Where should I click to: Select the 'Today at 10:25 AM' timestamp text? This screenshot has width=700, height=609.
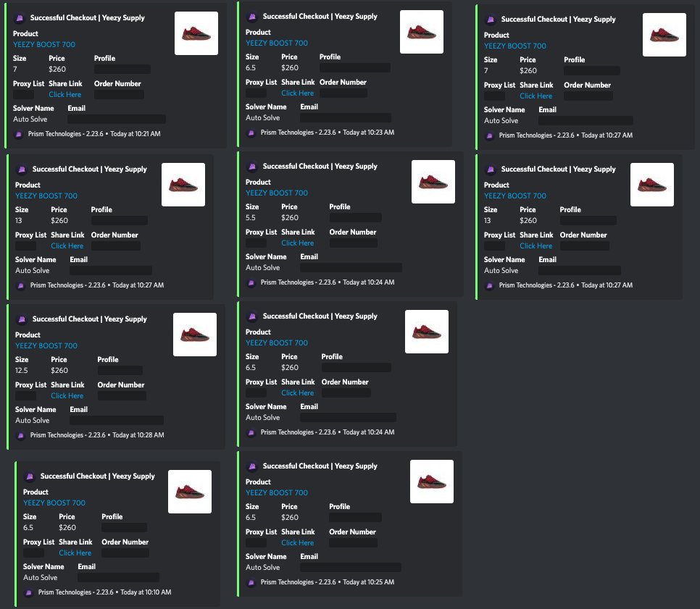pyautogui.click(x=368, y=582)
